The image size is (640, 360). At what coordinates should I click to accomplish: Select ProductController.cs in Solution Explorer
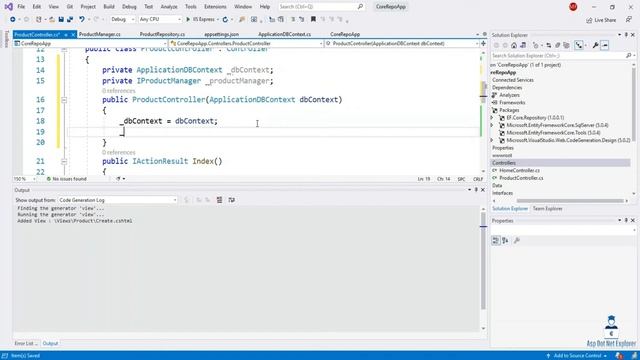pos(521,178)
